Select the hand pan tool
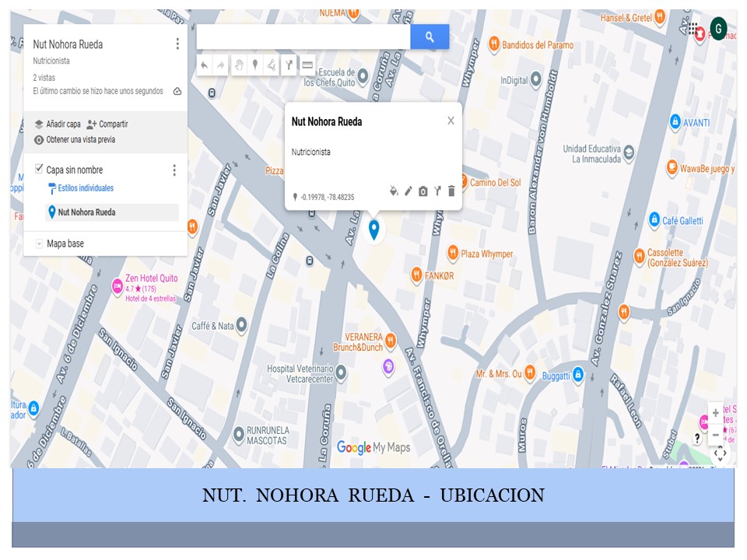Image resolution: width=747 pixels, height=560 pixels. tap(238, 65)
